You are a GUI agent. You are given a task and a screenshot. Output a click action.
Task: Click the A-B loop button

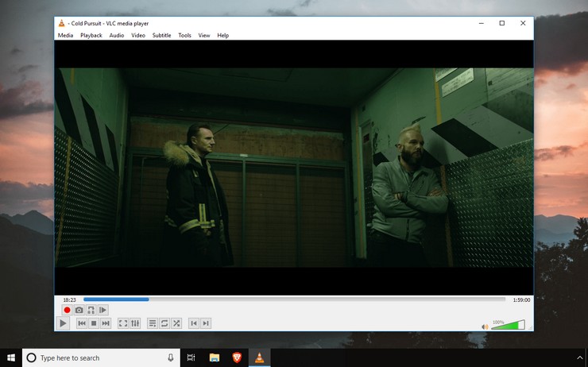[91, 310]
